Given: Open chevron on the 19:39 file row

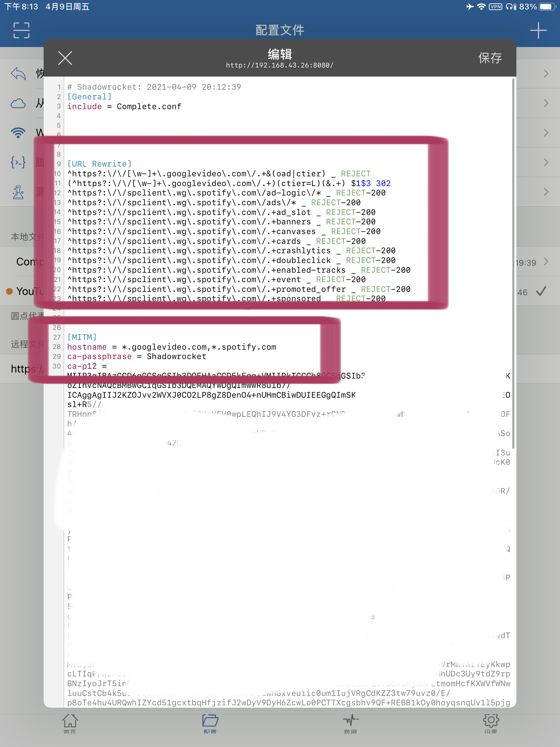Looking at the screenshot, I should (x=546, y=262).
